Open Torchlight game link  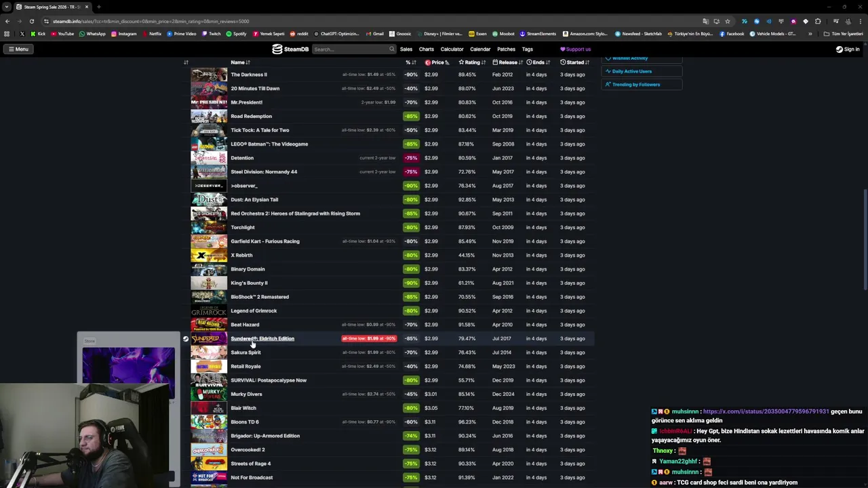pos(243,227)
